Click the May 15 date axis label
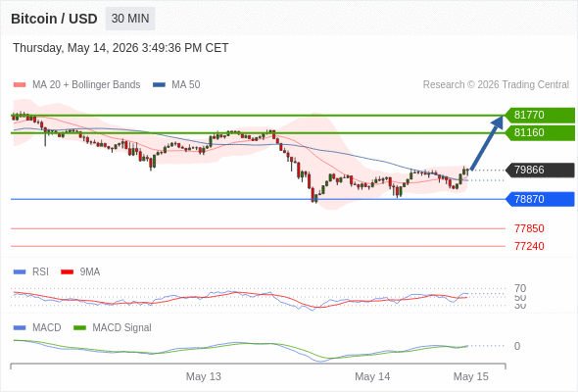Image resolution: width=578 pixels, height=392 pixels. point(471,376)
